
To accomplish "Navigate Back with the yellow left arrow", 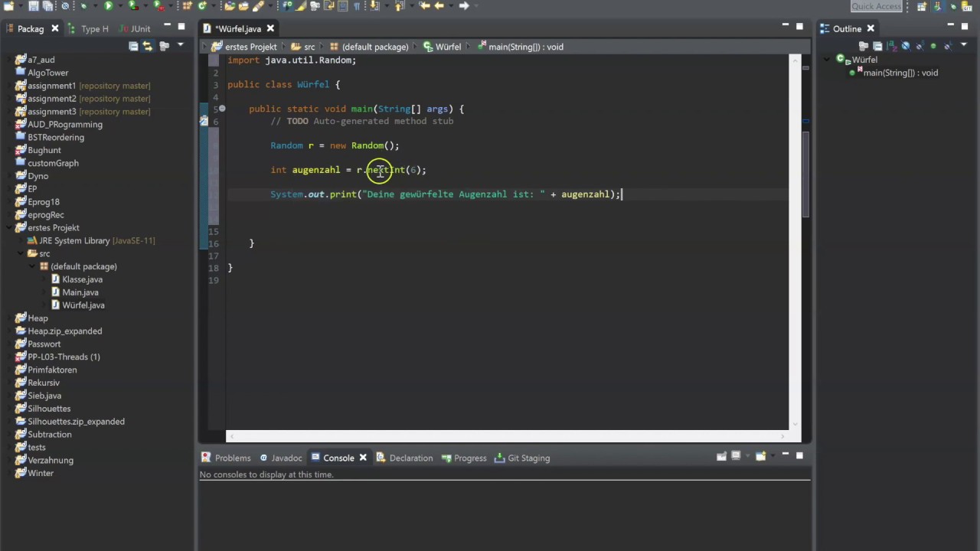I will tap(439, 6).
